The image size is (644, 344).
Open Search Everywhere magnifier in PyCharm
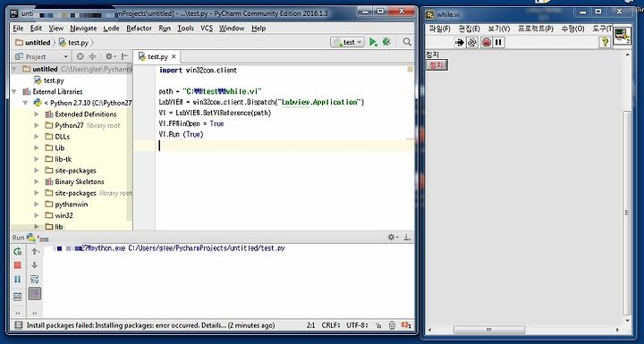coord(407,42)
